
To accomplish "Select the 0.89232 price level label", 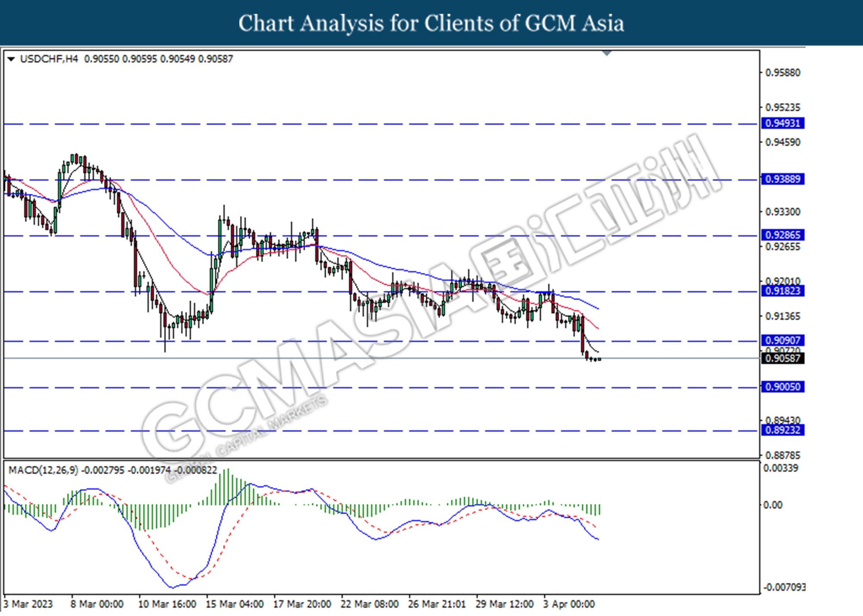I will (x=783, y=430).
